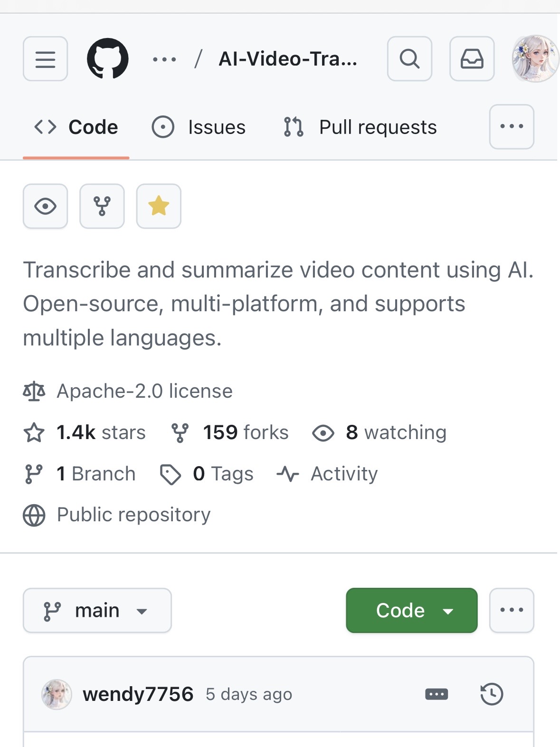The height and width of the screenshot is (747, 560).
Task: Toggle watching with the eye button
Action: [x=45, y=206]
